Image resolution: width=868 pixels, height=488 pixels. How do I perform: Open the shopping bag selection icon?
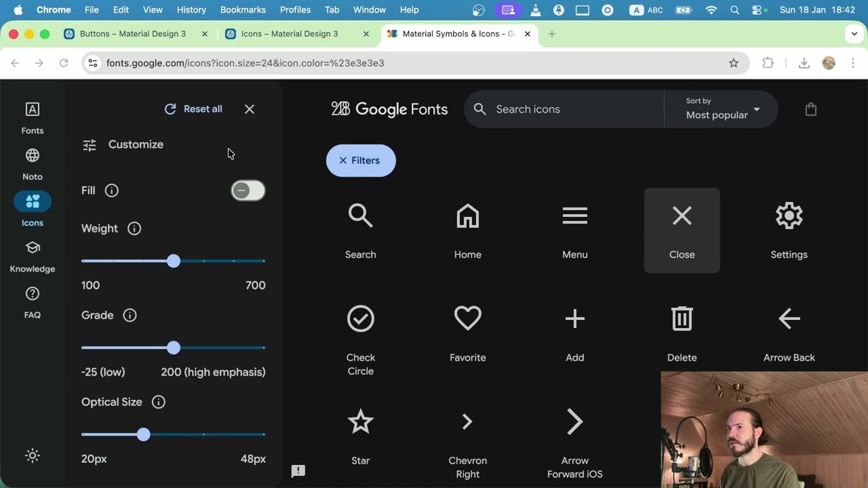(x=810, y=109)
